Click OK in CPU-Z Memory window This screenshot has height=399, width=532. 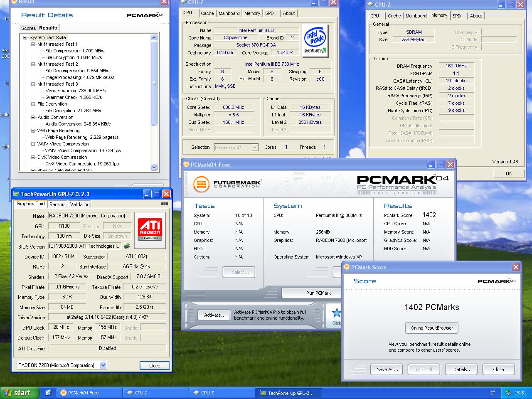point(509,174)
